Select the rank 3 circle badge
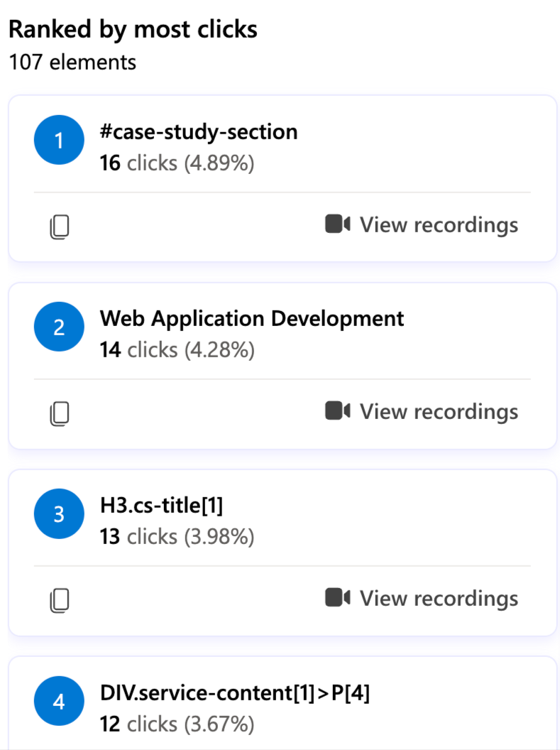The image size is (560, 750). pos(59,513)
